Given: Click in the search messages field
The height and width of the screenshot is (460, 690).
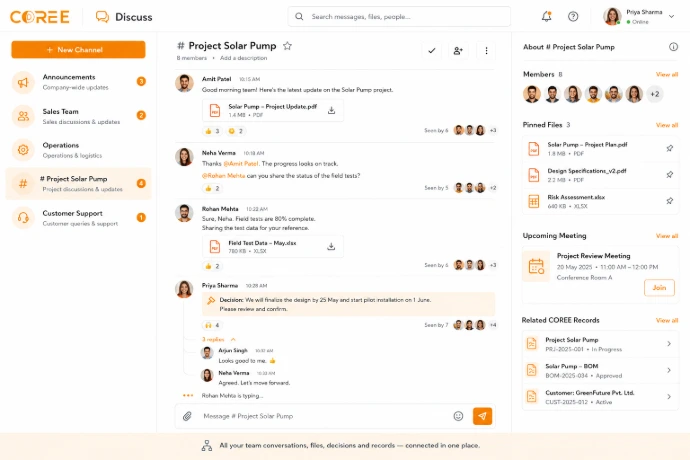Looking at the screenshot, I should 399,17.
